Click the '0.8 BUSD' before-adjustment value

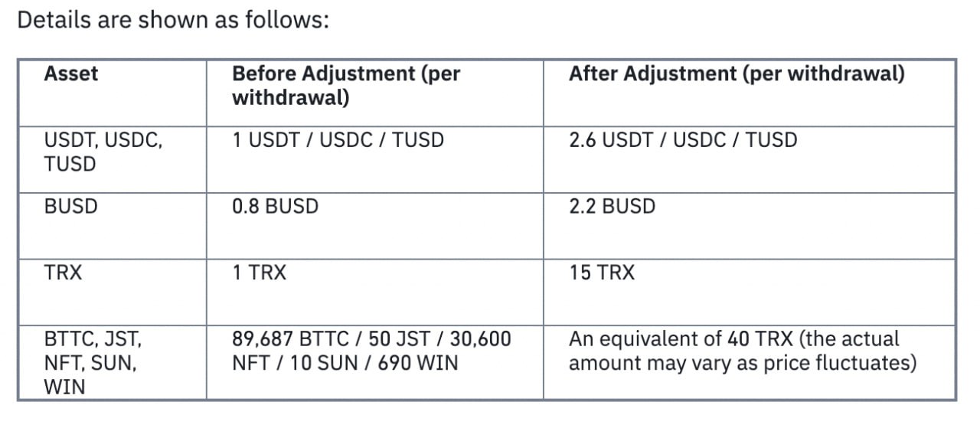[x=275, y=207]
